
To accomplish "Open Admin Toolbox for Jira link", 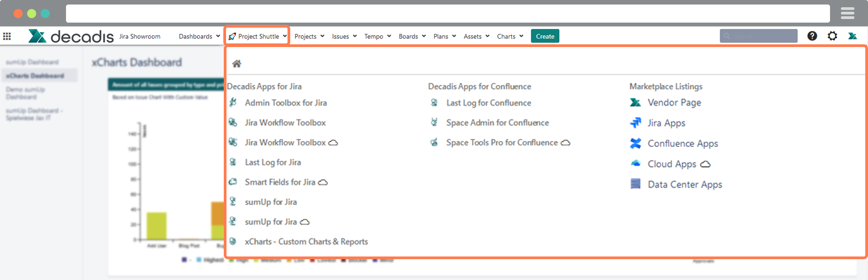I will [x=285, y=103].
